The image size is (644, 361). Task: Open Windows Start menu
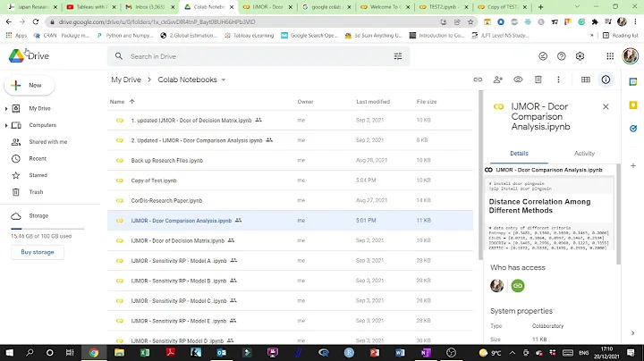click(x=9, y=352)
